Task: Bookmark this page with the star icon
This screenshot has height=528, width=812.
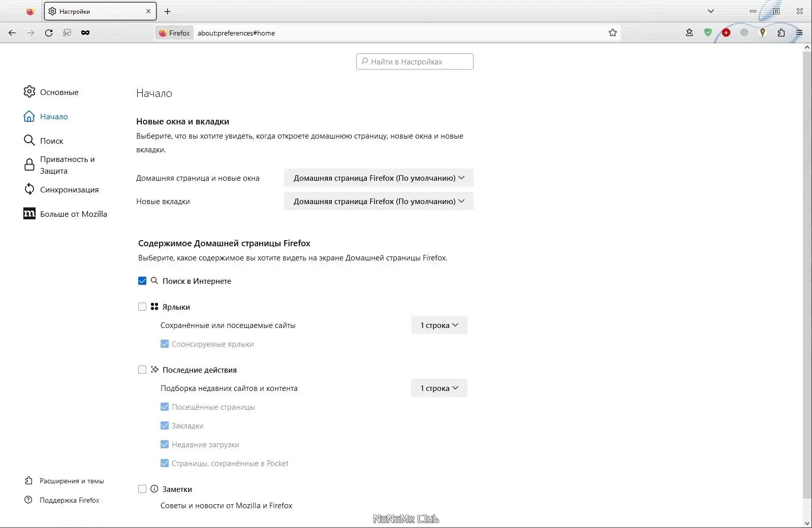Action: (x=613, y=33)
